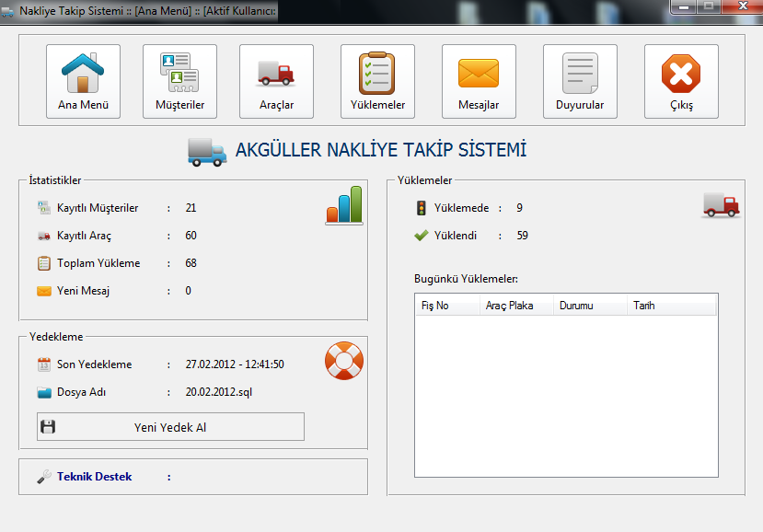Open the Duyurular announcements section
Viewport: 763px width, 532px height.
tap(580, 81)
